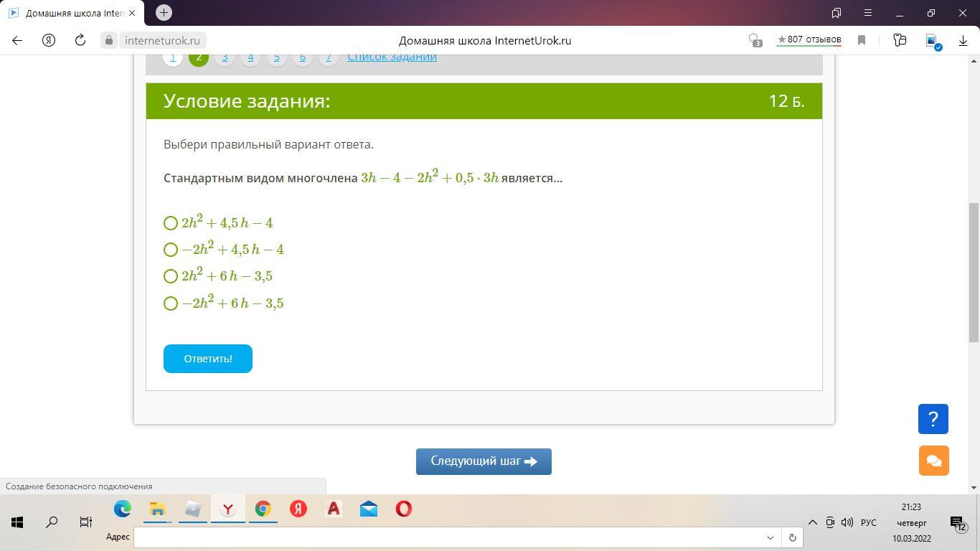
Task: Reload the page with the refresh icon
Action: [x=80, y=41]
